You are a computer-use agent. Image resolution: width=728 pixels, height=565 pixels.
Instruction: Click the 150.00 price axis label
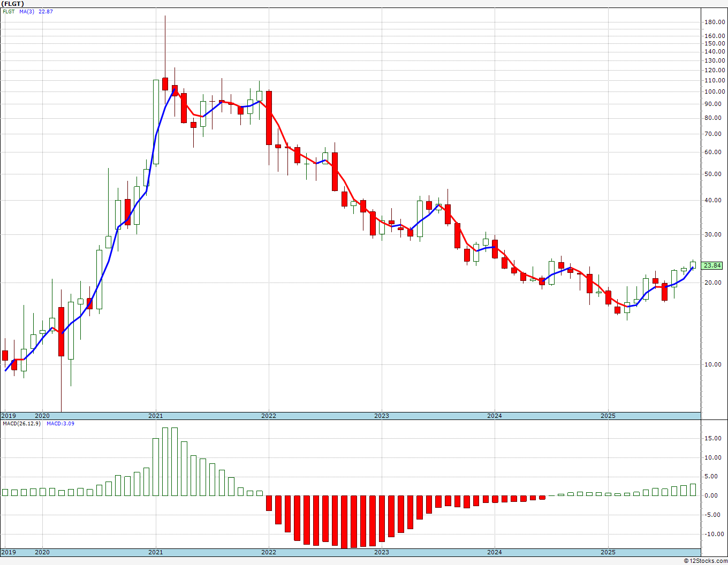click(715, 43)
